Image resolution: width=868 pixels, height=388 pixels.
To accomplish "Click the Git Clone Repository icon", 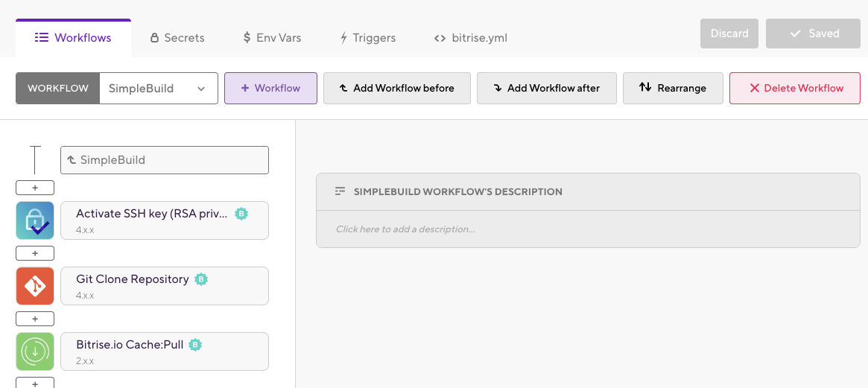I will coord(35,286).
